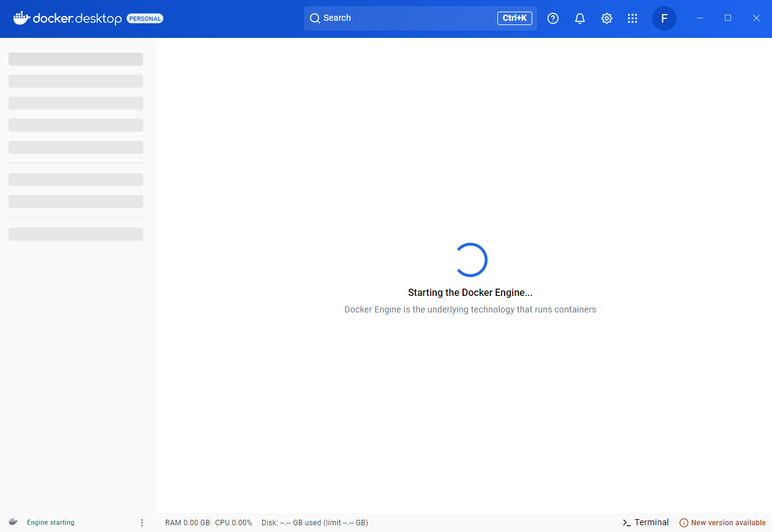Open Docker Desktop Settings gear
This screenshot has width=772, height=532.
point(606,18)
